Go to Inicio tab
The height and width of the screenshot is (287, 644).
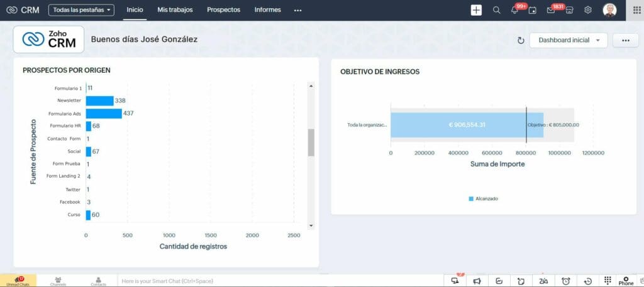[135, 10]
